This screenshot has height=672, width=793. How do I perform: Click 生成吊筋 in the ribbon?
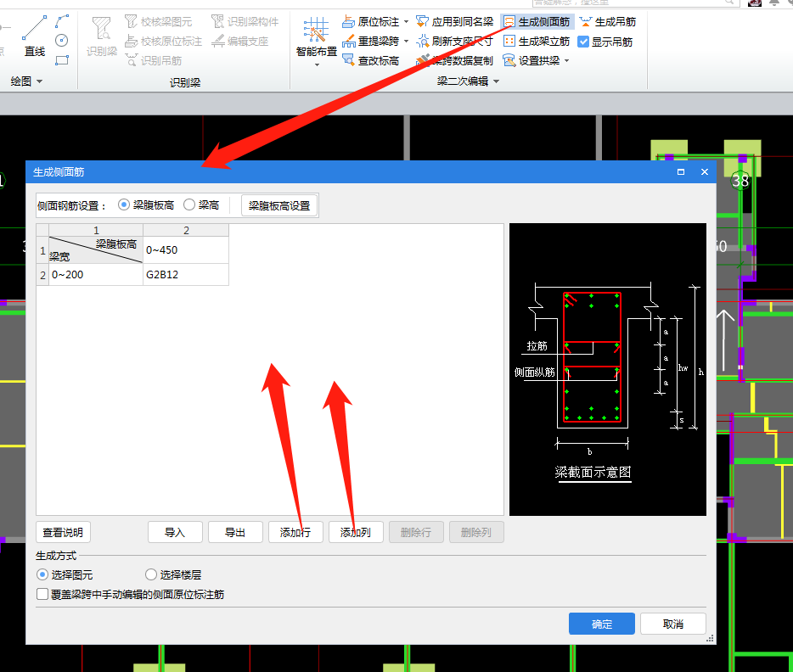(607, 22)
